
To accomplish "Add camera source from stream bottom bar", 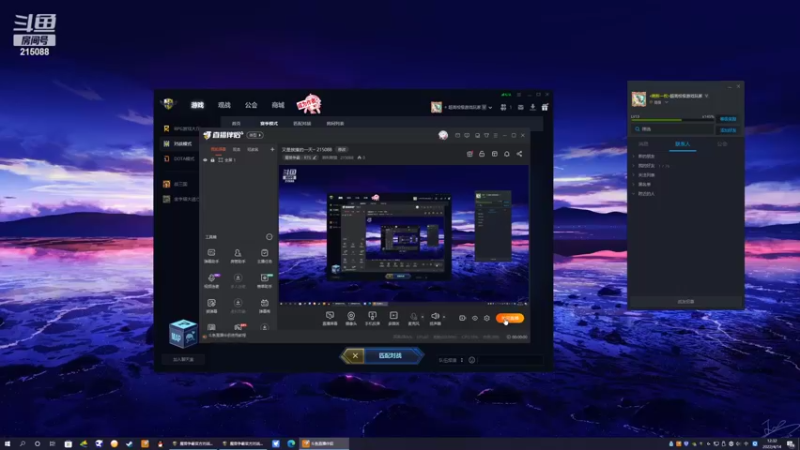I will (x=351, y=318).
